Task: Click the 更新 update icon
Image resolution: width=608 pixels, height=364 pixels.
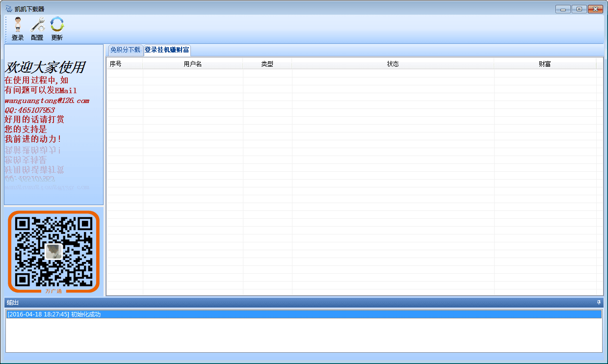Action: coord(57,29)
